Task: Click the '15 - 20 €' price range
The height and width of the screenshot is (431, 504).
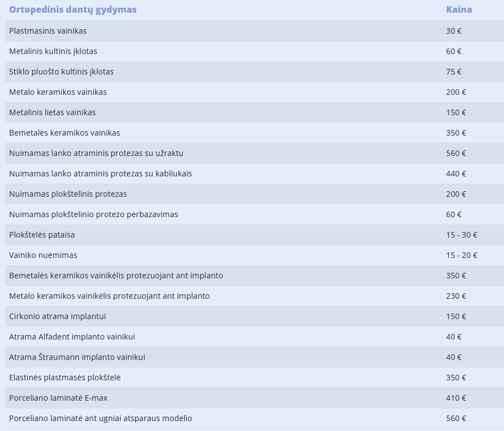Action: (x=462, y=255)
